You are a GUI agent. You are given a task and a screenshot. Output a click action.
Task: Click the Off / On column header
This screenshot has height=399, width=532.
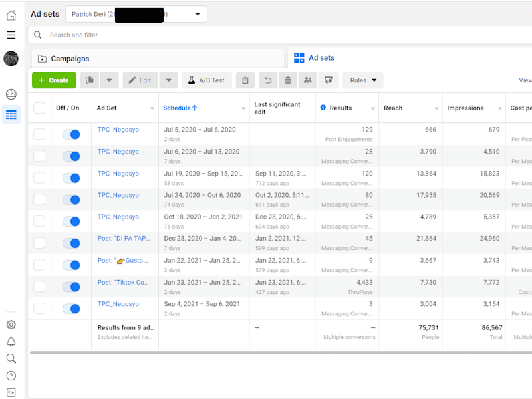pos(68,108)
